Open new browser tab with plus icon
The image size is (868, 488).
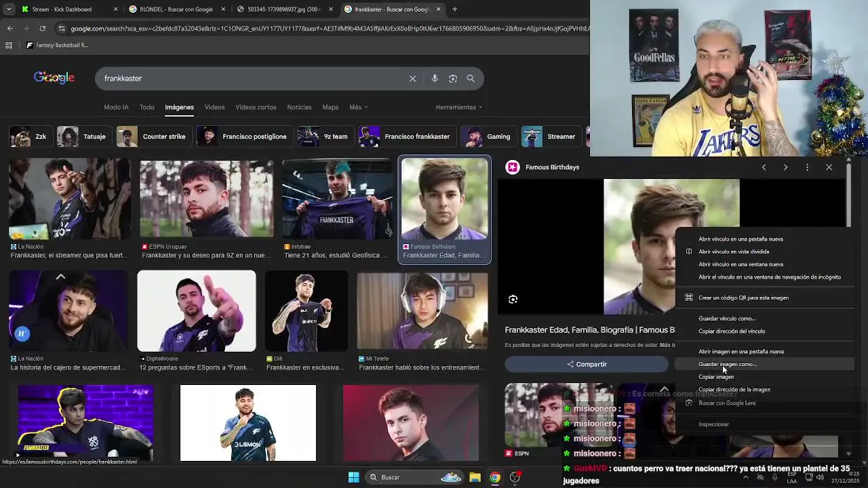pos(454,9)
